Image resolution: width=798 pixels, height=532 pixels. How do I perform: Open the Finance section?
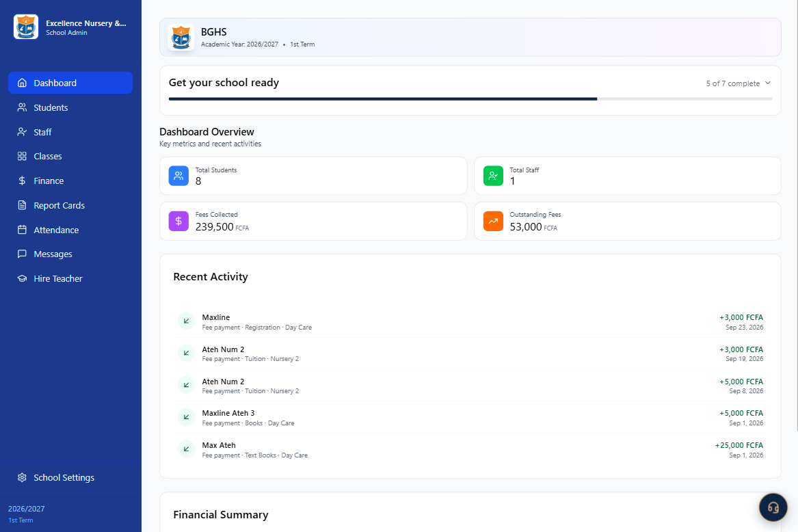tap(70, 181)
